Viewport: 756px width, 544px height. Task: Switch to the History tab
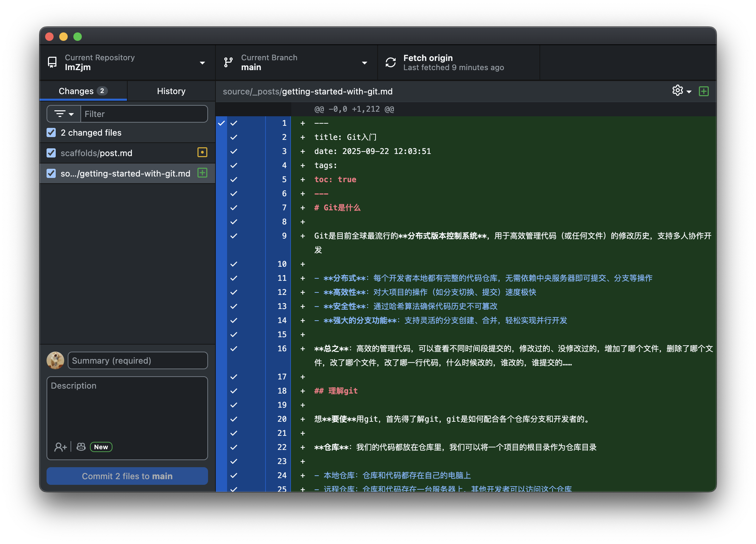pos(171,91)
